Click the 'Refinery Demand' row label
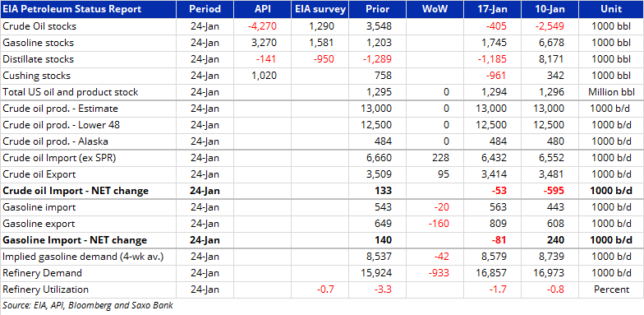Image resolution: width=644 pixels, height=315 pixels. coord(43,273)
